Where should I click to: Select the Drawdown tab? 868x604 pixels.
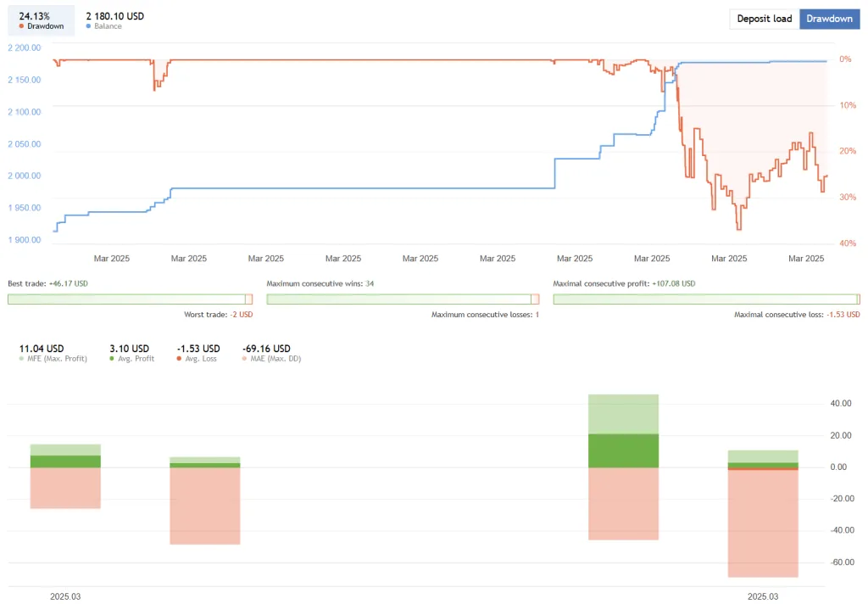coord(829,18)
